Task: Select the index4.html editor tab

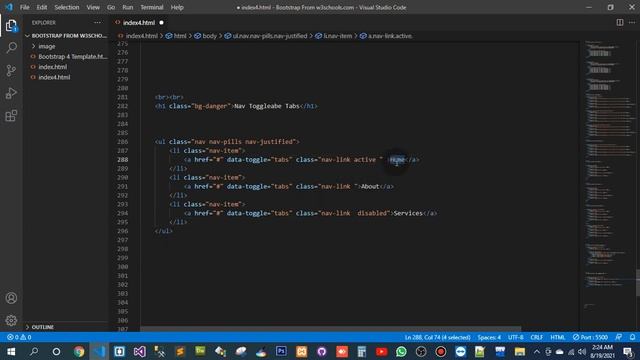Action: [x=139, y=23]
